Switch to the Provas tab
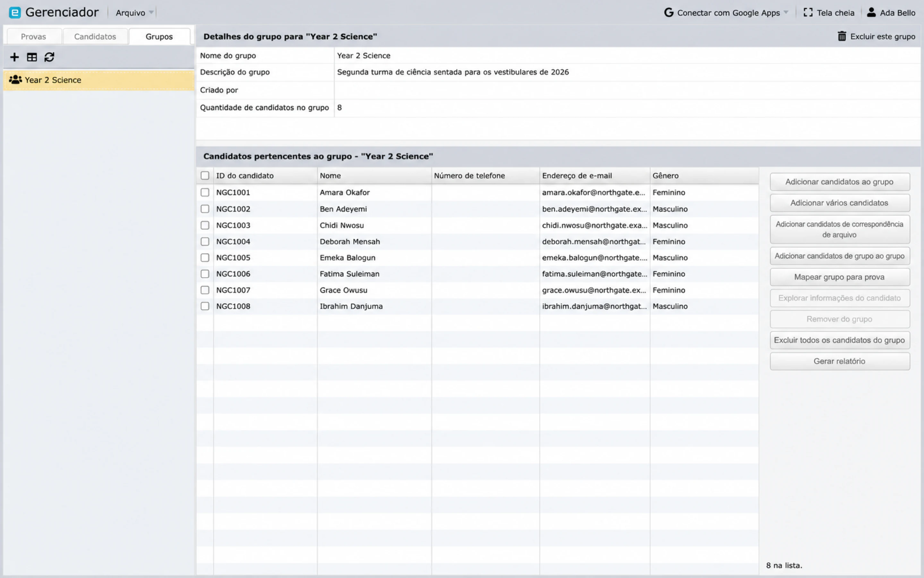This screenshot has height=578, width=924. [x=33, y=37]
